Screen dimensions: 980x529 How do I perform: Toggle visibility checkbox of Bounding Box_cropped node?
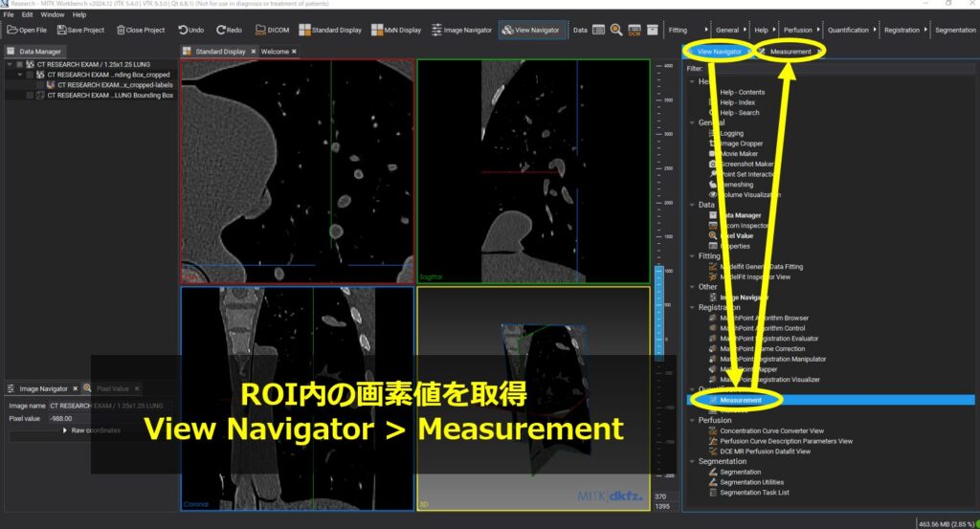coord(30,75)
